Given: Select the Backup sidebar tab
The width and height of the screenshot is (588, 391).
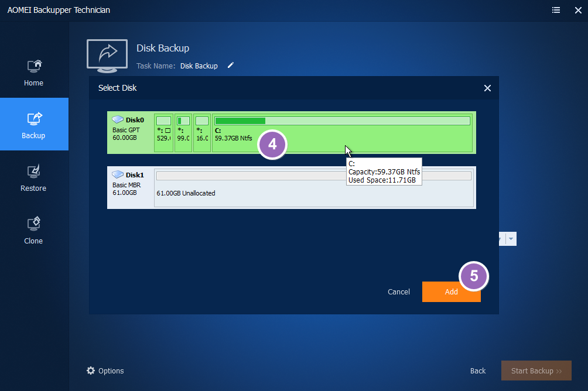Looking at the screenshot, I should pyautogui.click(x=34, y=124).
